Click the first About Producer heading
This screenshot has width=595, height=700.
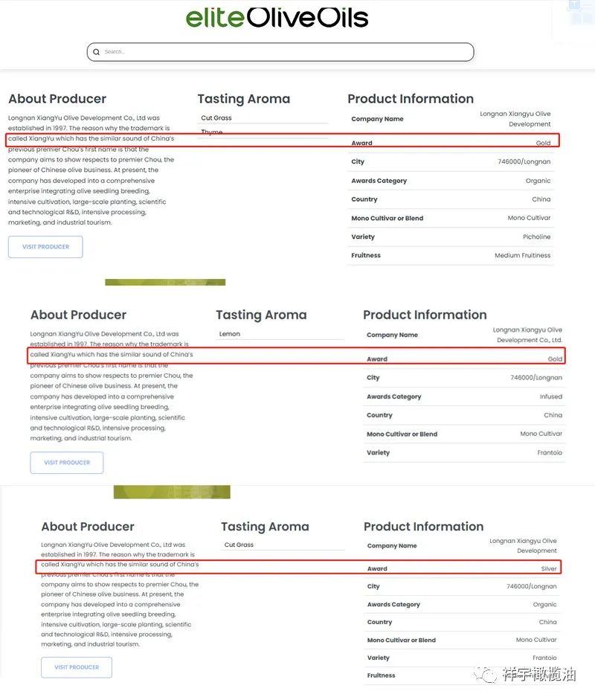[57, 99]
